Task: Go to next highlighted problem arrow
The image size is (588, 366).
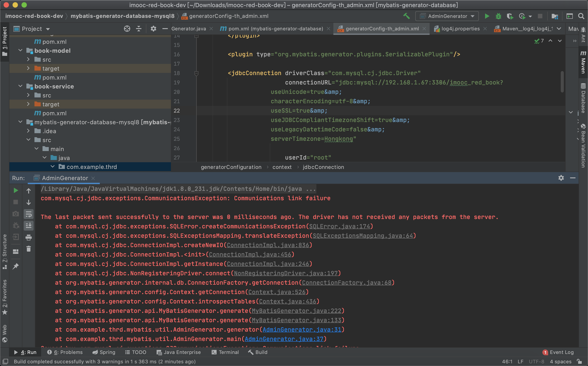Action: tap(560, 41)
